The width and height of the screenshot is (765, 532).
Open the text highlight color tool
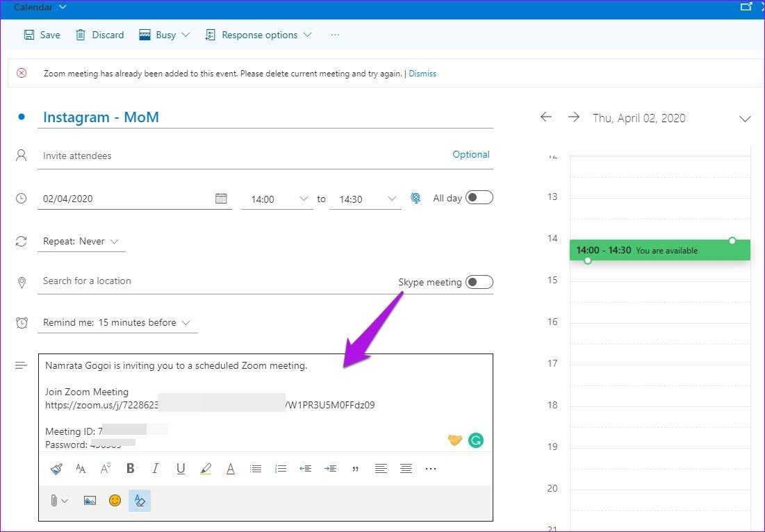206,469
